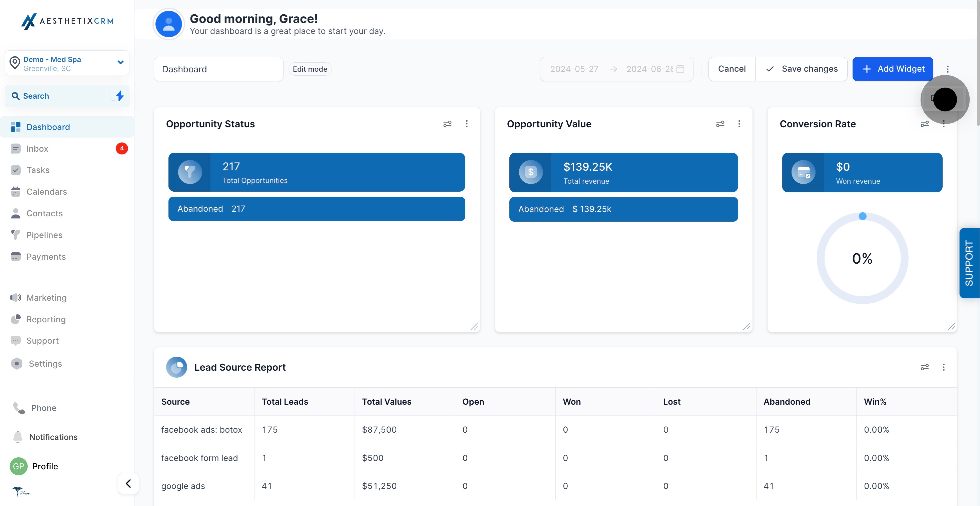The image size is (980, 506).
Task: Click the calendar icon in date range
Action: [x=680, y=69]
